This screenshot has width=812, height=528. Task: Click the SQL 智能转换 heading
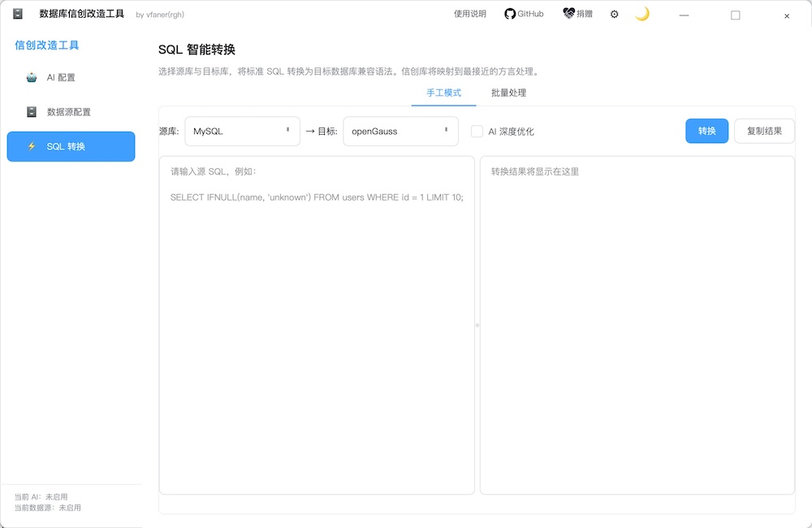point(197,50)
